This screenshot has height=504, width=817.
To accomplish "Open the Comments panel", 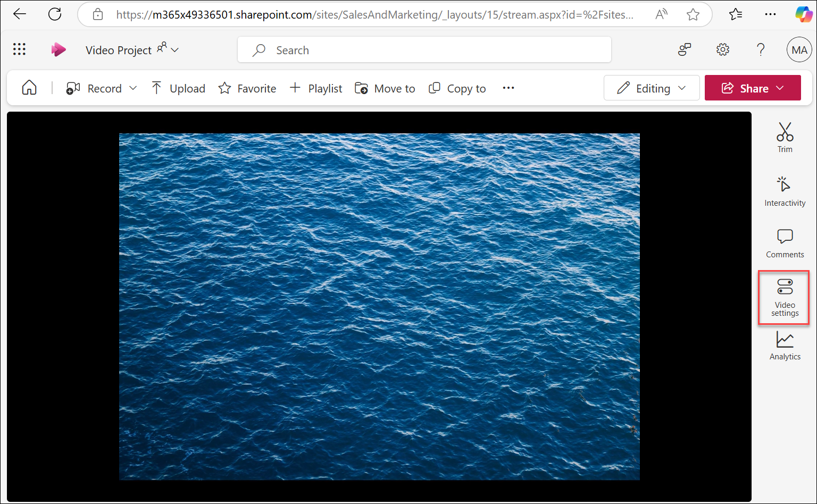I will [x=785, y=243].
